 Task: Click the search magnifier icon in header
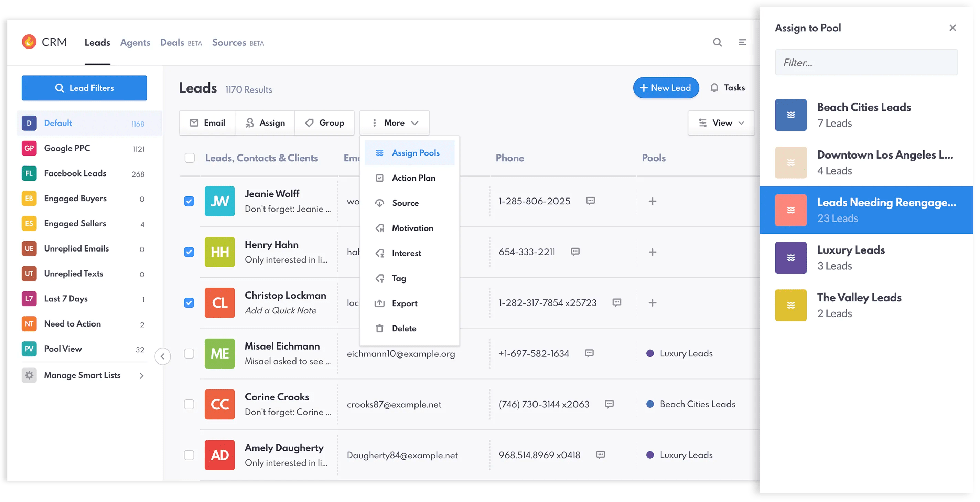click(717, 42)
